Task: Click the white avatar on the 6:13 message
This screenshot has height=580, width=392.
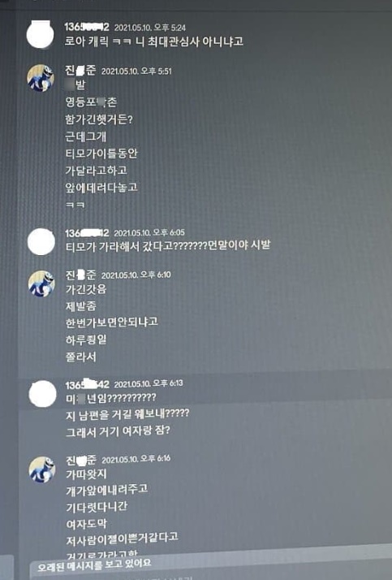Action: (42, 393)
